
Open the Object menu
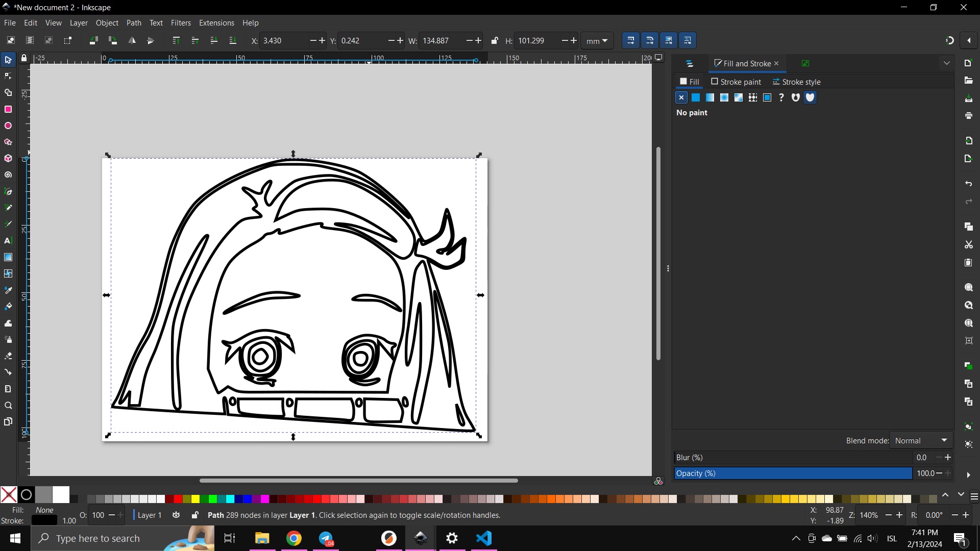107,23
